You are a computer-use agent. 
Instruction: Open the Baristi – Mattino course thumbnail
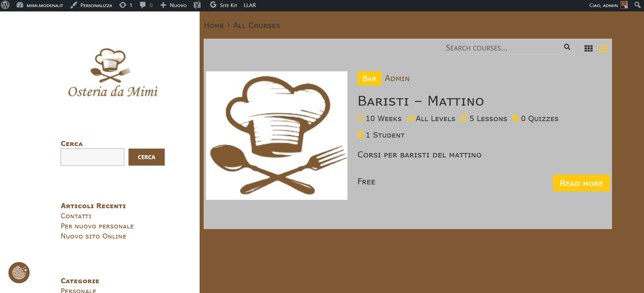click(276, 136)
